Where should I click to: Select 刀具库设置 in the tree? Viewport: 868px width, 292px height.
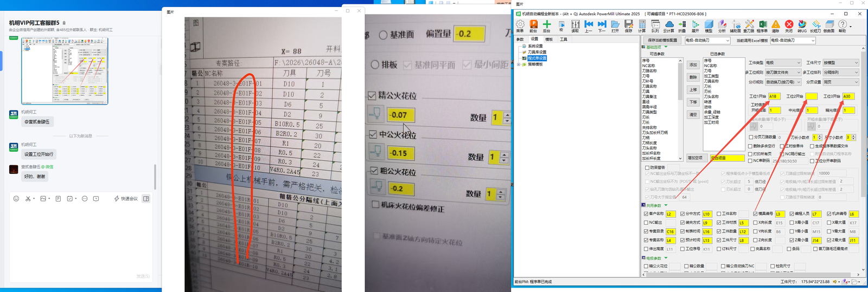point(537,53)
